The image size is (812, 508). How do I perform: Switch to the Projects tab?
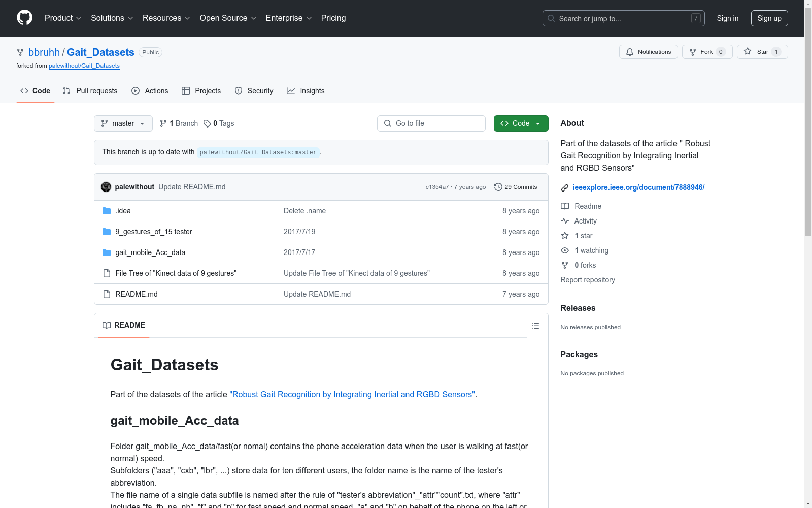(x=201, y=91)
